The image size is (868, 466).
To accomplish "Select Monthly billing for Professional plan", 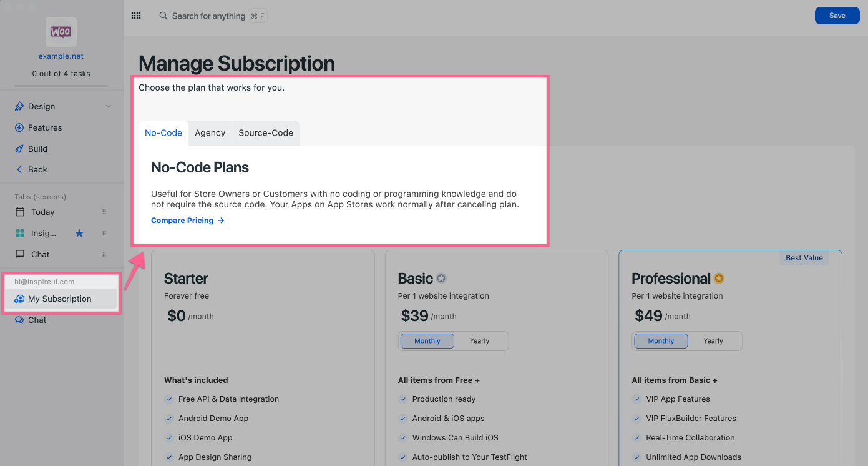I will click(x=661, y=341).
